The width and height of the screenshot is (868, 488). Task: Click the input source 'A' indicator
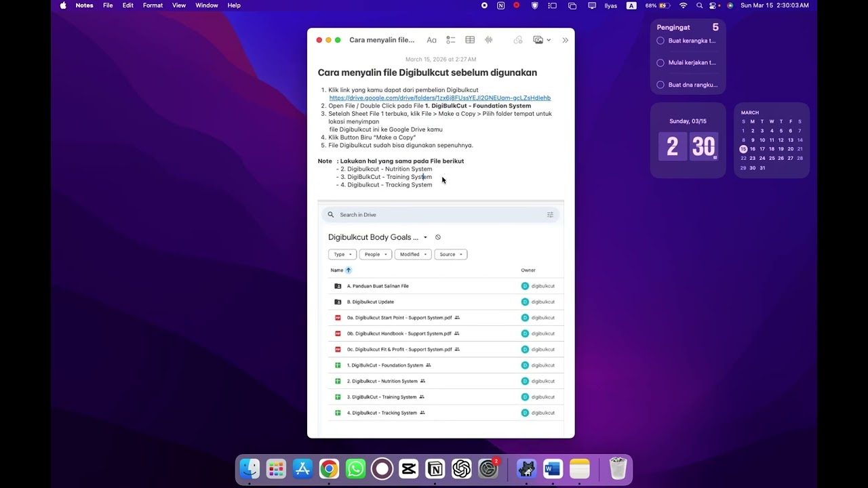tap(631, 5)
